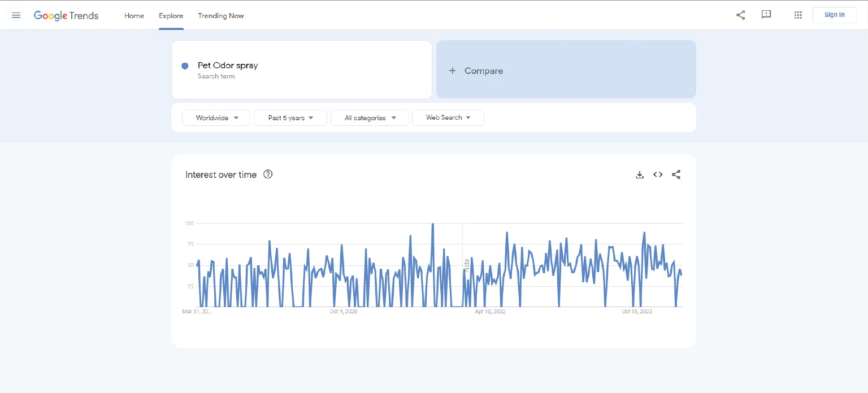Expand the Past 5 years dropdown
Screen dimensions: 868x393
pyautogui.click(x=290, y=118)
